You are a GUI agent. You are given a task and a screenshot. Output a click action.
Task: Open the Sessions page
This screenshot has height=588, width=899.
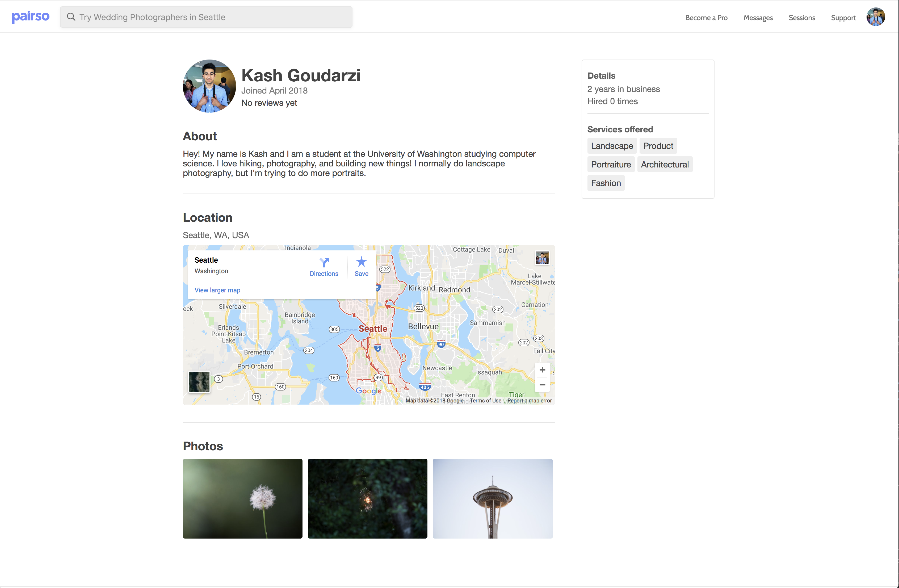click(801, 18)
